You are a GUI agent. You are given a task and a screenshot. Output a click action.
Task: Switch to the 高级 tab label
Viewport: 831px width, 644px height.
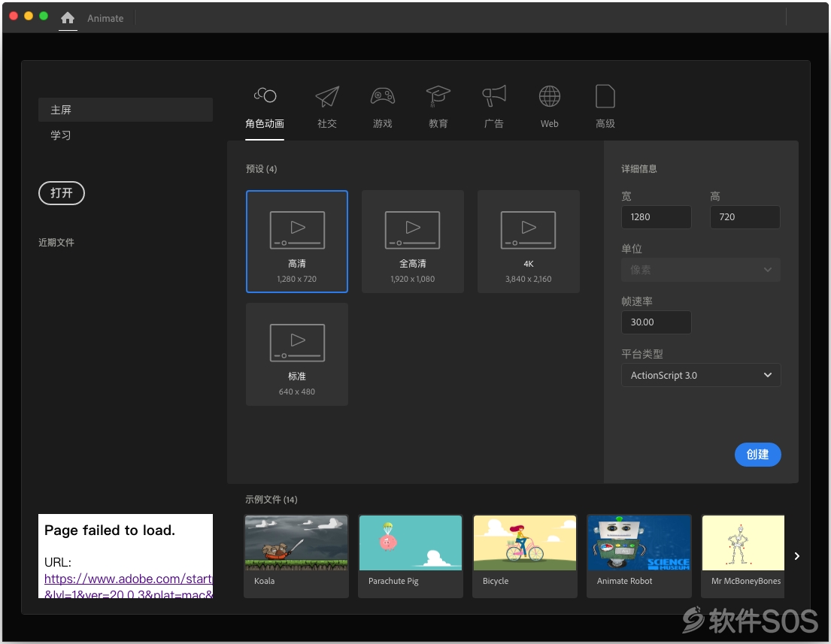click(x=605, y=123)
